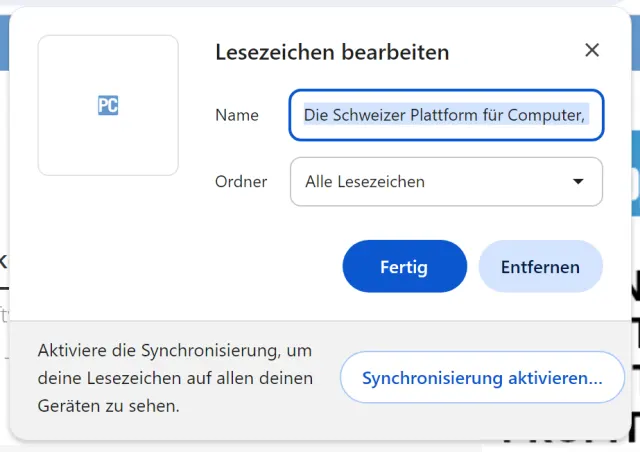Click the 'Ordner' label
This screenshot has height=452, width=640.
(241, 181)
